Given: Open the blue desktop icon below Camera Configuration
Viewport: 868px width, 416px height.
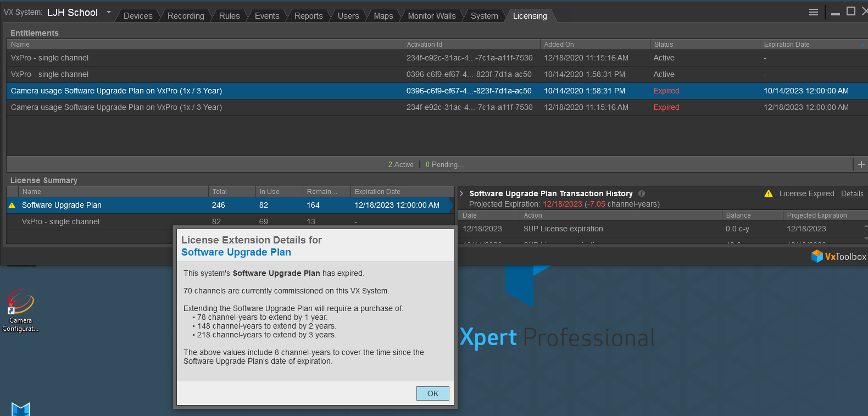Looking at the screenshot, I should pyautogui.click(x=21, y=409).
